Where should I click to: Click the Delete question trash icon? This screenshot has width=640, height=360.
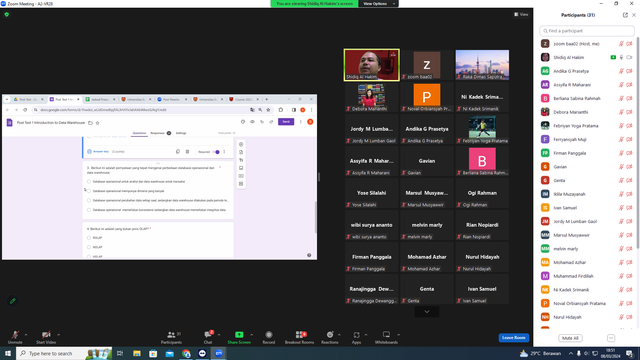187,151
